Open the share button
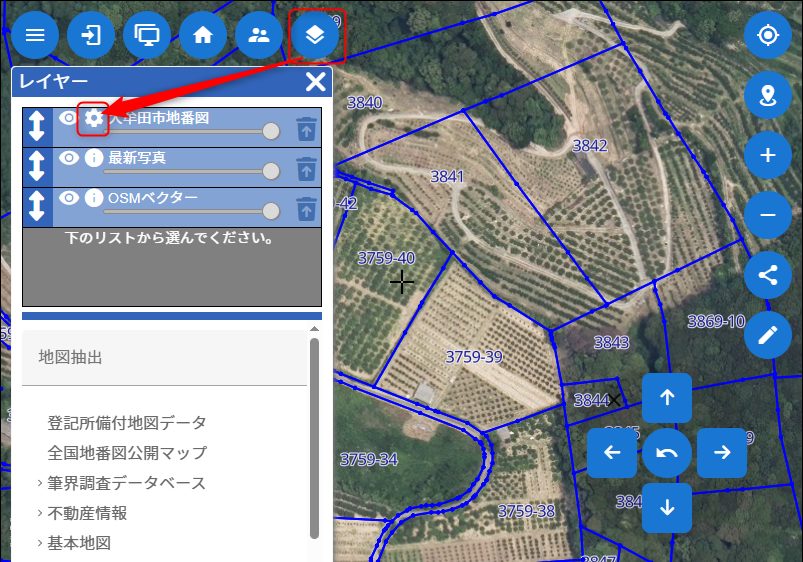The width and height of the screenshot is (803, 562). (768, 275)
